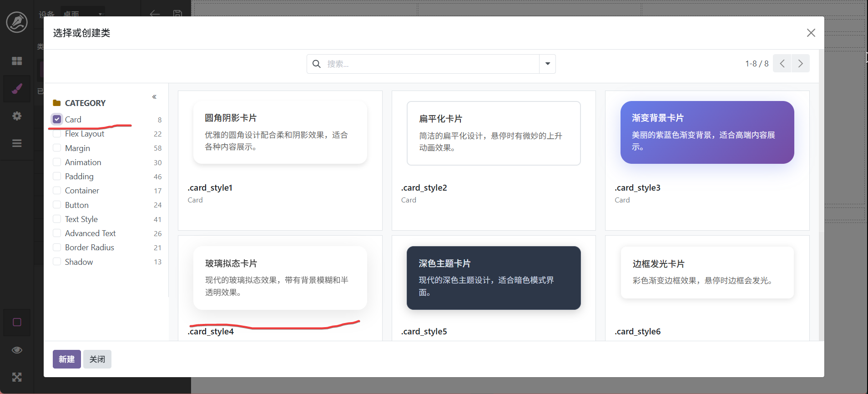The height and width of the screenshot is (394, 868).
Task: Toggle the preview eye icon in sidebar
Action: tap(17, 350)
